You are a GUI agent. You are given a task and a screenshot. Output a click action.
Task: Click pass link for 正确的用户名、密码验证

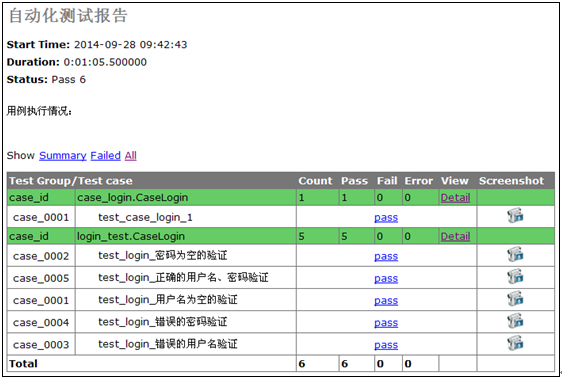(386, 279)
